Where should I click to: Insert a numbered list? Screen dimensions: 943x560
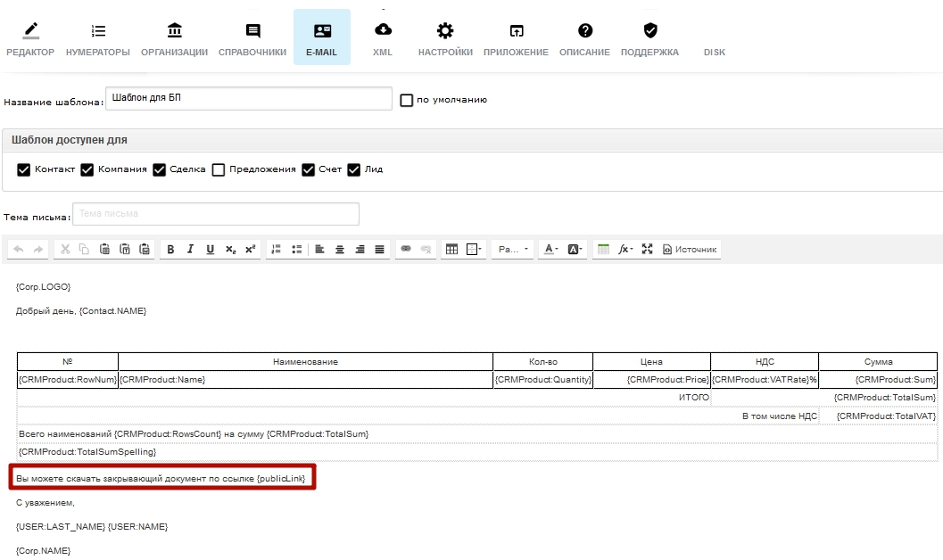[276, 250]
